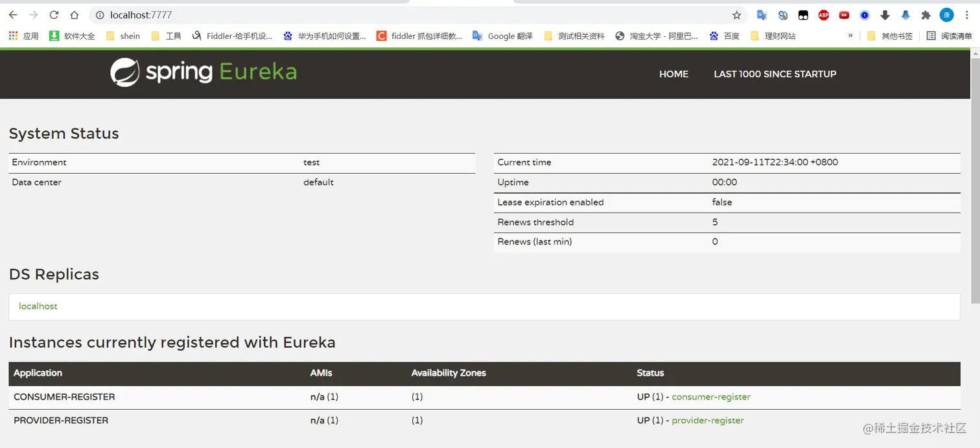This screenshot has width=980, height=448.
Task: Open the red fast-forward extension icon
Action: click(844, 15)
